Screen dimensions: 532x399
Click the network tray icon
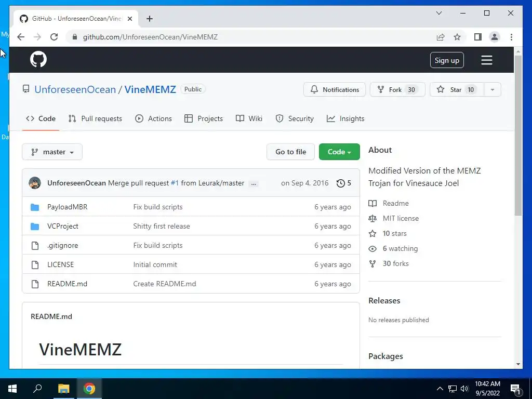coord(453,389)
